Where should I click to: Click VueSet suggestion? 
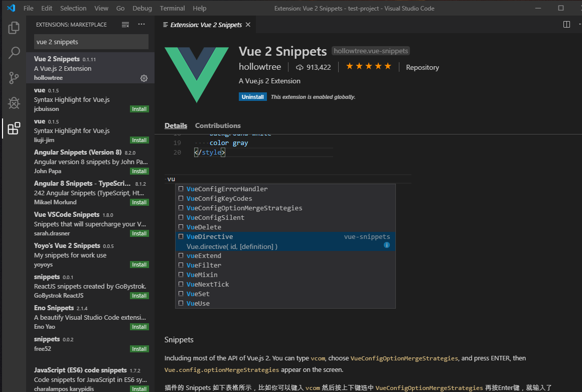pos(285,294)
